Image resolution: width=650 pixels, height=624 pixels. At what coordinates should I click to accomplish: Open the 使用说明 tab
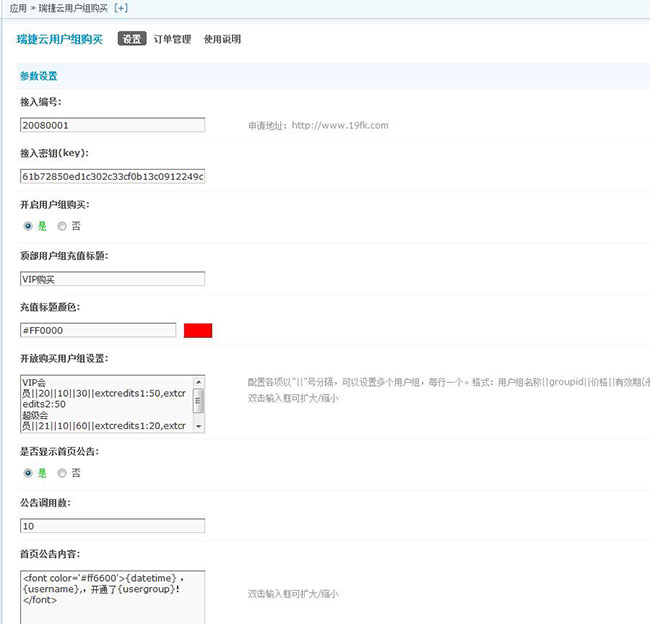222,39
